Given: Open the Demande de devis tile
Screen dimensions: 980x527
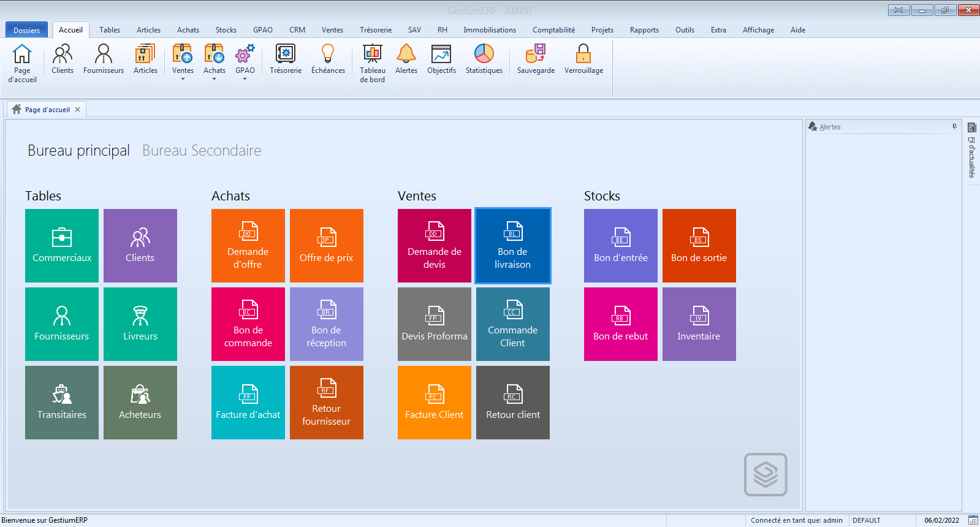Looking at the screenshot, I should (x=435, y=246).
